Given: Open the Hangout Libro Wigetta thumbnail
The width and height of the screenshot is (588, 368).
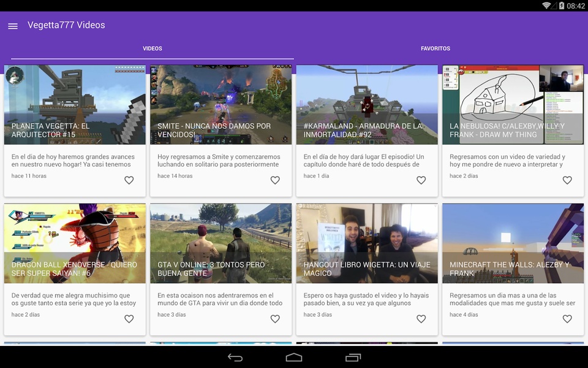Looking at the screenshot, I should point(367,243).
